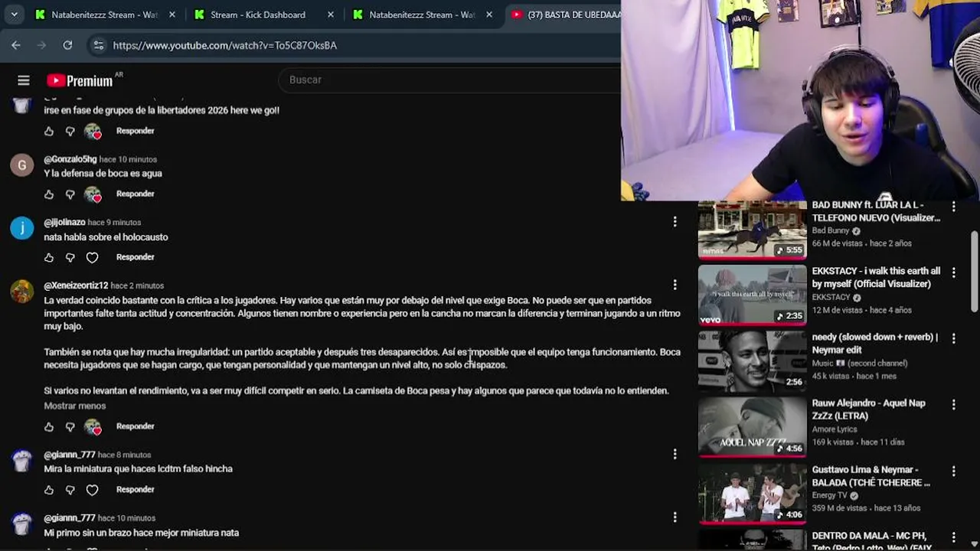Open Bad Bunny TELEFONO NUEVO video thumbnail
Image resolution: width=980 pixels, height=551 pixels.
tap(752, 230)
